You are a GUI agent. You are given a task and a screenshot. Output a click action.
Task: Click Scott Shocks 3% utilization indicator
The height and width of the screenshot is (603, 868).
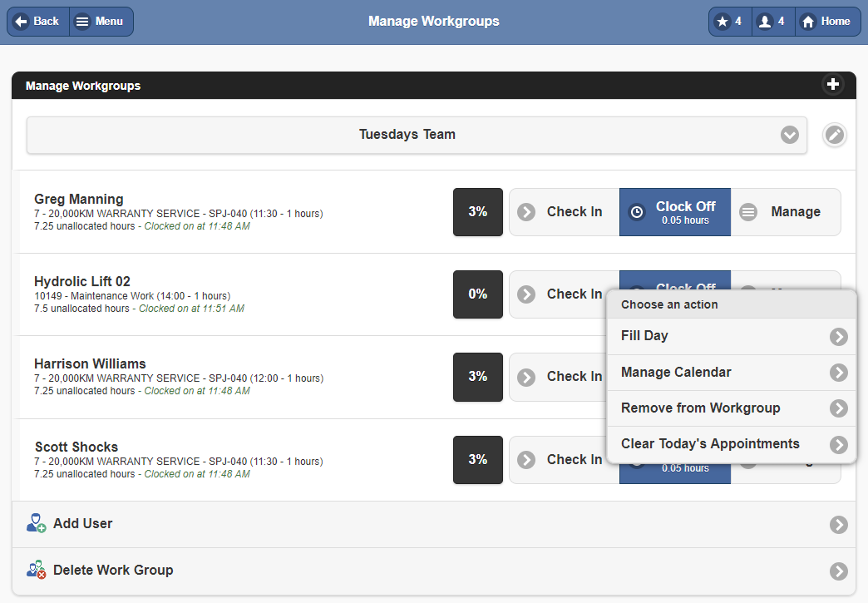click(x=477, y=459)
